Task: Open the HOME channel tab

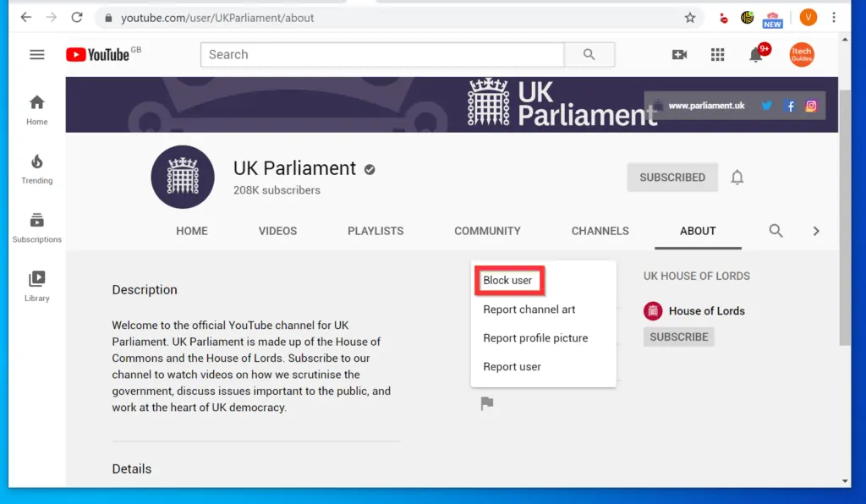Action: [x=192, y=231]
